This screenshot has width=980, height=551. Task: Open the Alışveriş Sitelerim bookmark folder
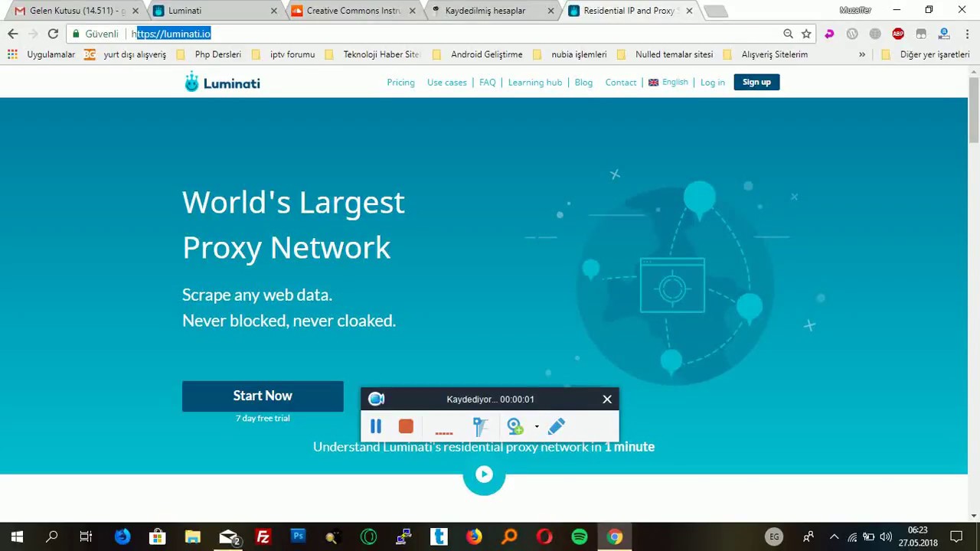[x=766, y=54]
